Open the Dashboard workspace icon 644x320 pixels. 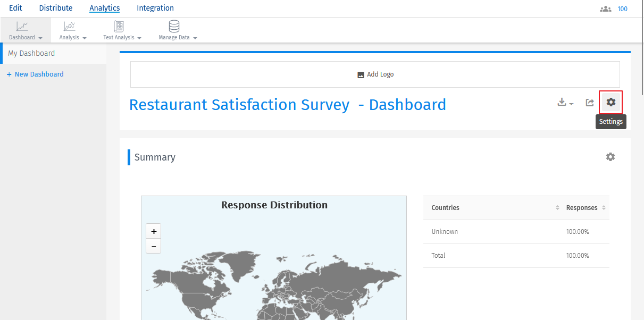click(22, 25)
